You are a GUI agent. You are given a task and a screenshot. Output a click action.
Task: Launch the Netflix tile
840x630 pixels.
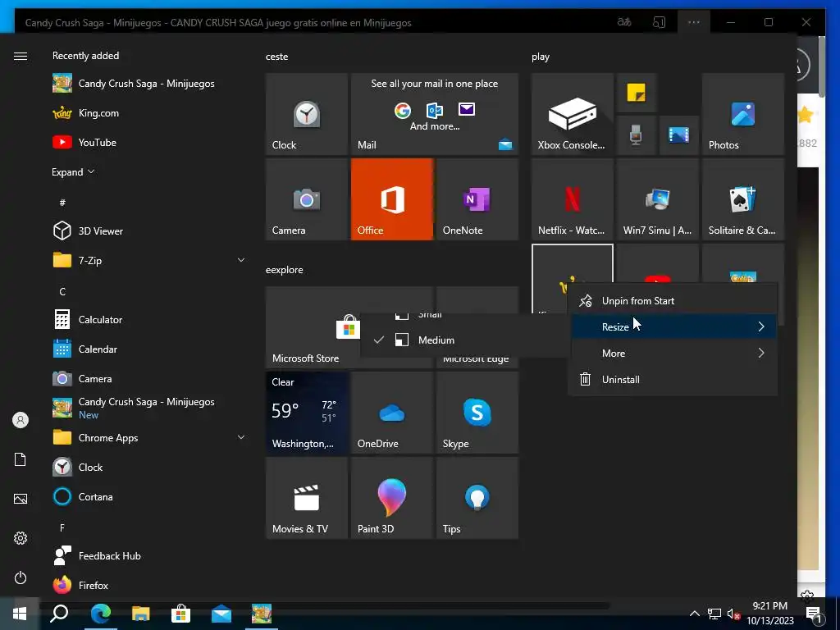tap(572, 199)
